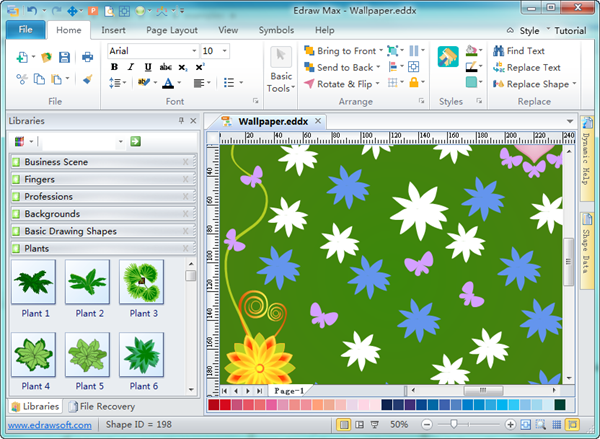Open the Dynamic Help side panel
Screen dimensions: 600x439
[x=587, y=158]
